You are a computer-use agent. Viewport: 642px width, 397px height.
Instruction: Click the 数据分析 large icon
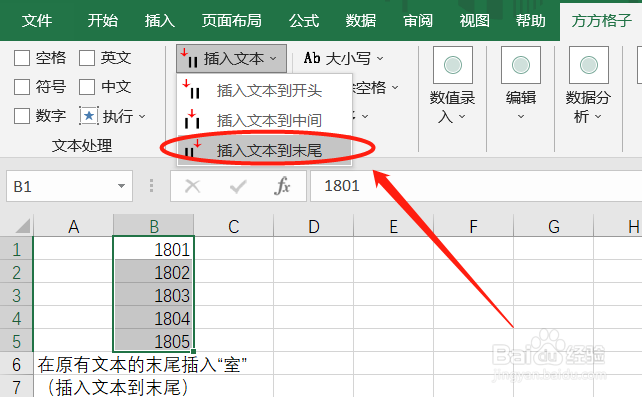(x=589, y=65)
